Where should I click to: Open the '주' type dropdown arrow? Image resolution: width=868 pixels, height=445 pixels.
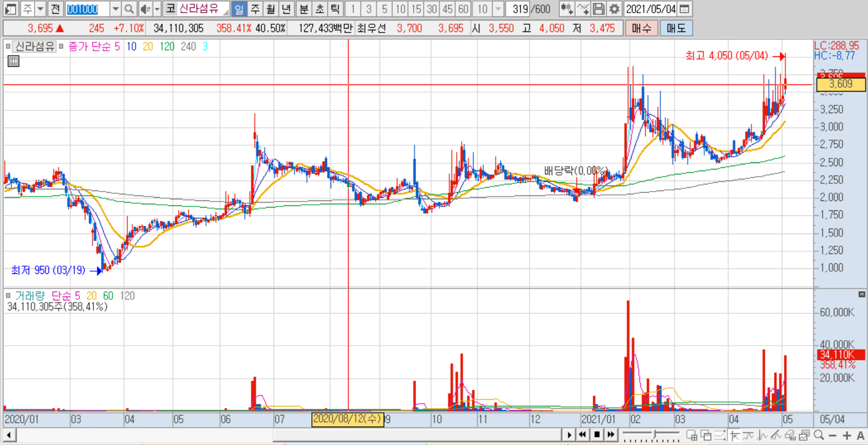coord(40,9)
